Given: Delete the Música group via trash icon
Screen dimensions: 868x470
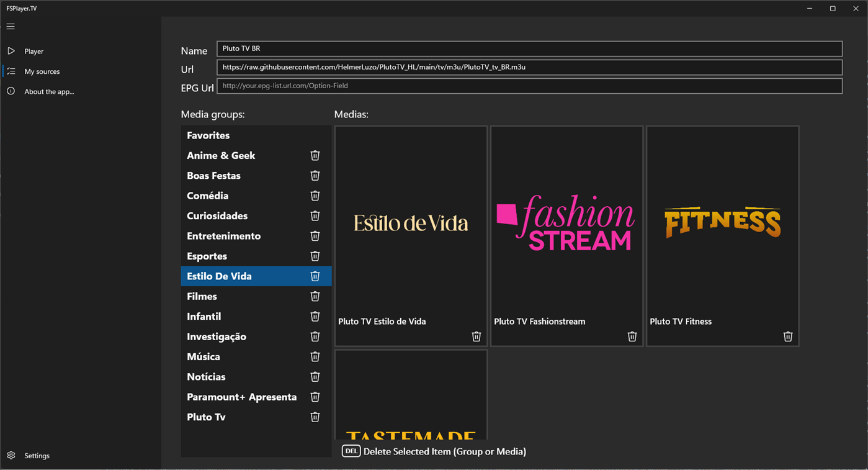Looking at the screenshot, I should [x=315, y=356].
